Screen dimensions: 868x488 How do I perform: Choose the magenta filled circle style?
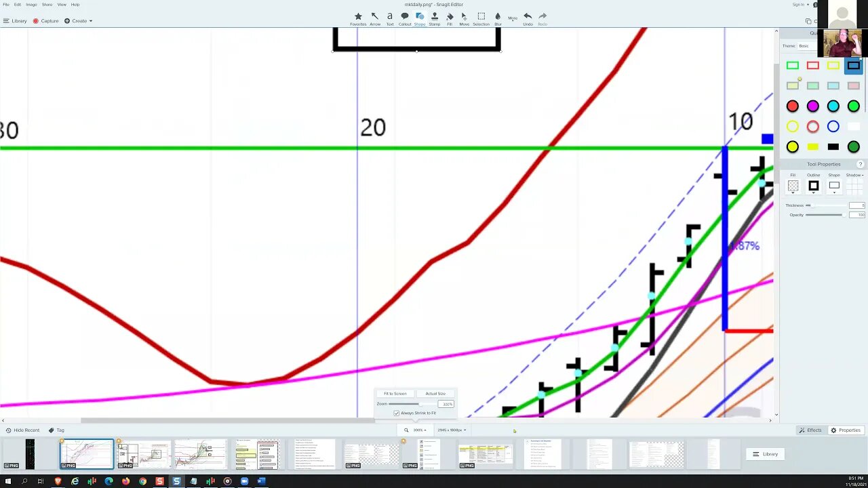[812, 106]
